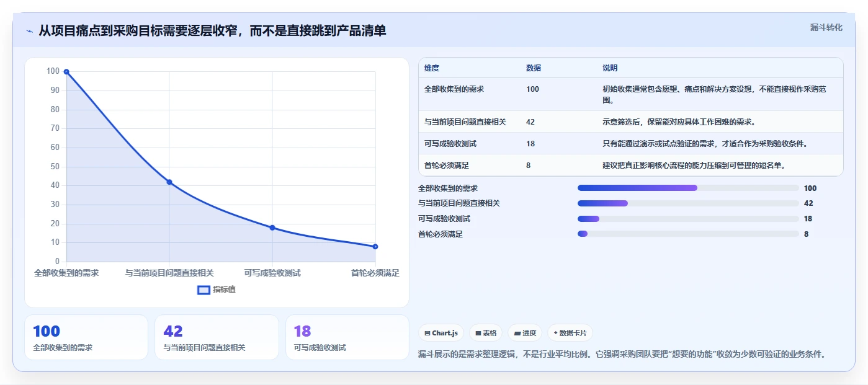The image size is (868, 385).
Task: Click progress value 42 beside the bar
Action: point(808,203)
